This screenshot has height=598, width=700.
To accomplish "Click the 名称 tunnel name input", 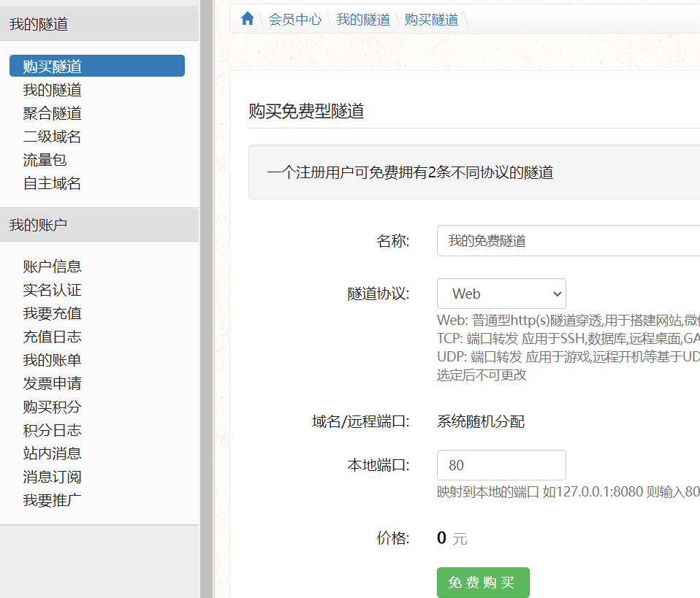I will pyautogui.click(x=568, y=240).
